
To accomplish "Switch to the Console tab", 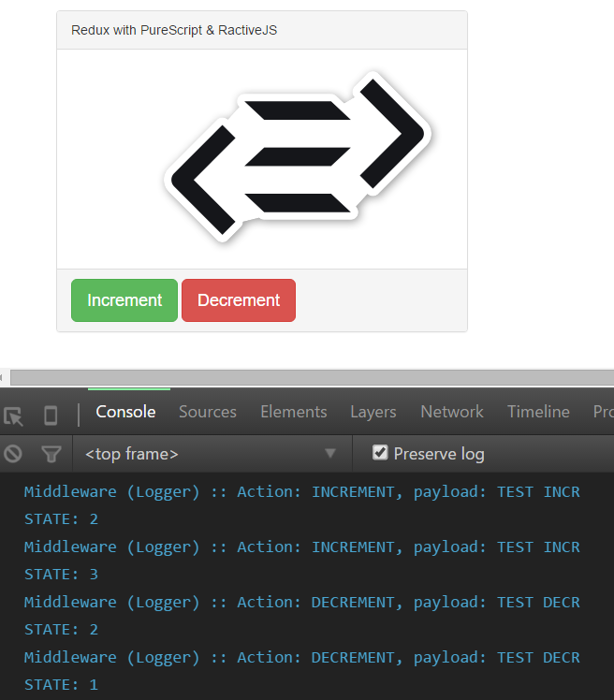I will coord(125,412).
